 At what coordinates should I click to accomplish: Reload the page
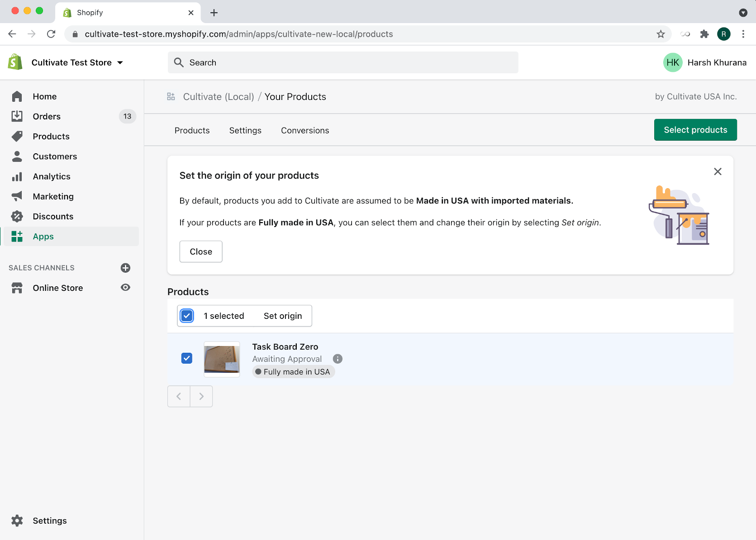(x=51, y=34)
